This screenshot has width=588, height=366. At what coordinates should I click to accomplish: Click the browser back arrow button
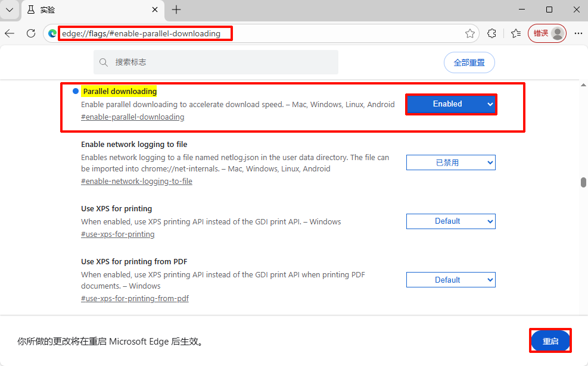click(10, 33)
